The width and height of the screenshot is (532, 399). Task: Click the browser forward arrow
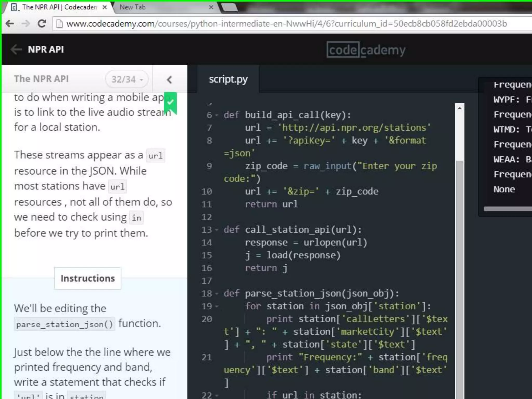coord(25,24)
